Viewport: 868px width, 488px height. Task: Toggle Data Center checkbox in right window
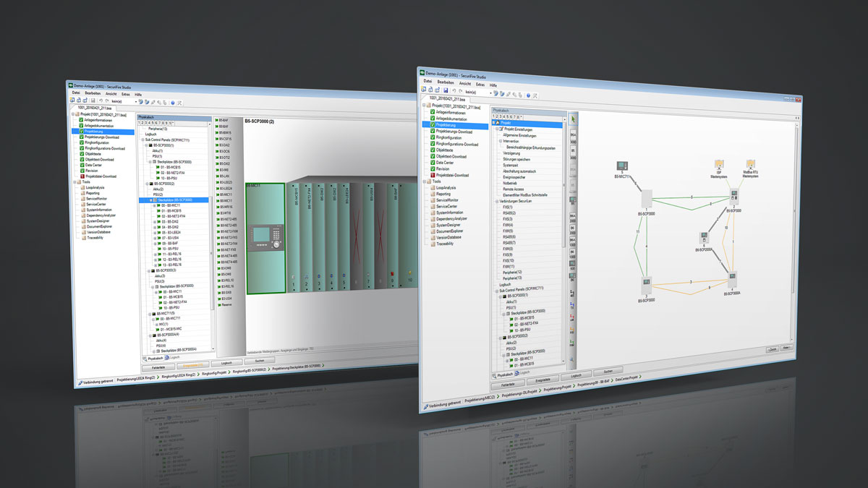click(x=433, y=163)
